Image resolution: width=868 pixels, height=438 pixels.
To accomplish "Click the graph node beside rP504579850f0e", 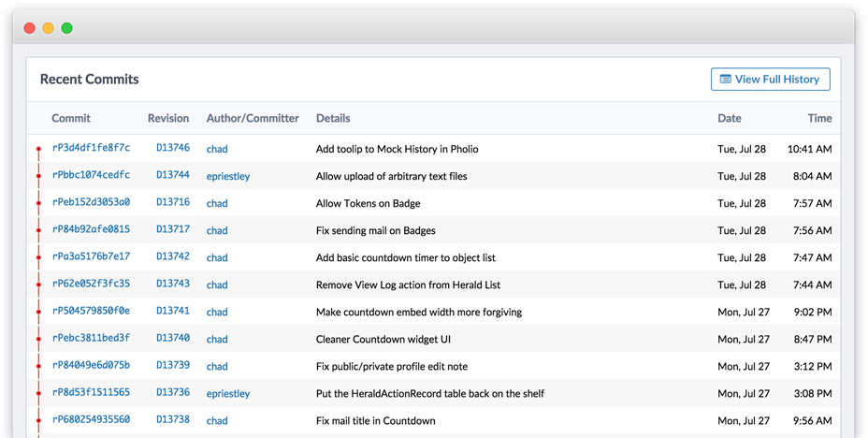I will click(38, 312).
